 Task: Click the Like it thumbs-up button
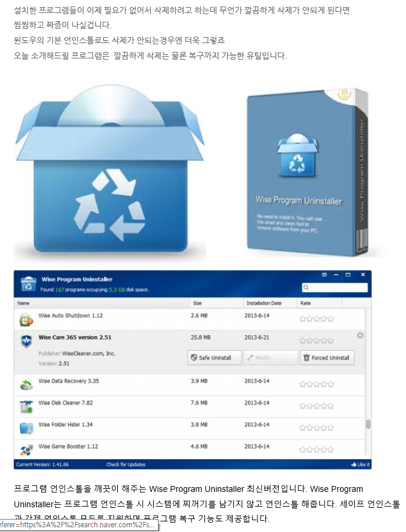click(x=361, y=465)
